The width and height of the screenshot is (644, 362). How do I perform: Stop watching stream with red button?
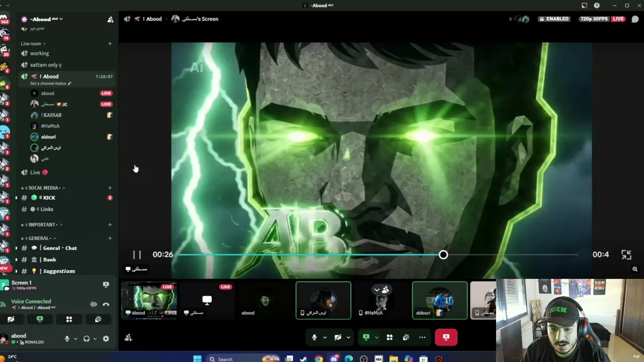click(x=446, y=337)
